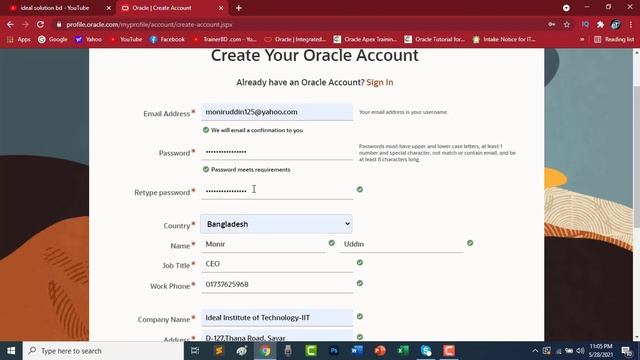Screen dimensions: 640x360
Task: Click the Company Name field
Action: tap(277, 318)
